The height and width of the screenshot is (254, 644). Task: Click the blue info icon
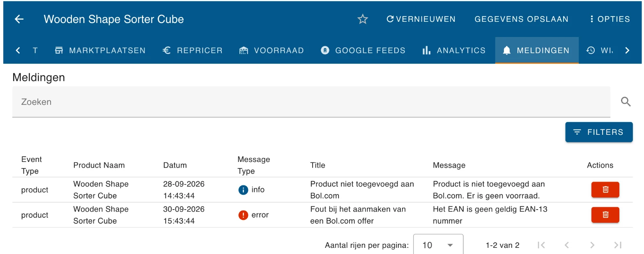click(243, 190)
